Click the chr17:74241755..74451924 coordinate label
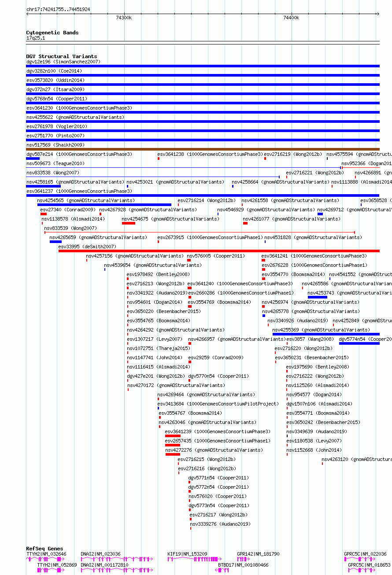392x575 pixels. pyautogui.click(x=58, y=9)
